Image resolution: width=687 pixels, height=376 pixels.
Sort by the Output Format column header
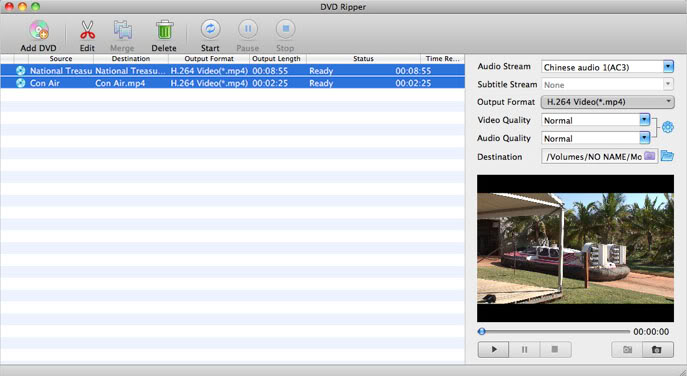point(209,59)
